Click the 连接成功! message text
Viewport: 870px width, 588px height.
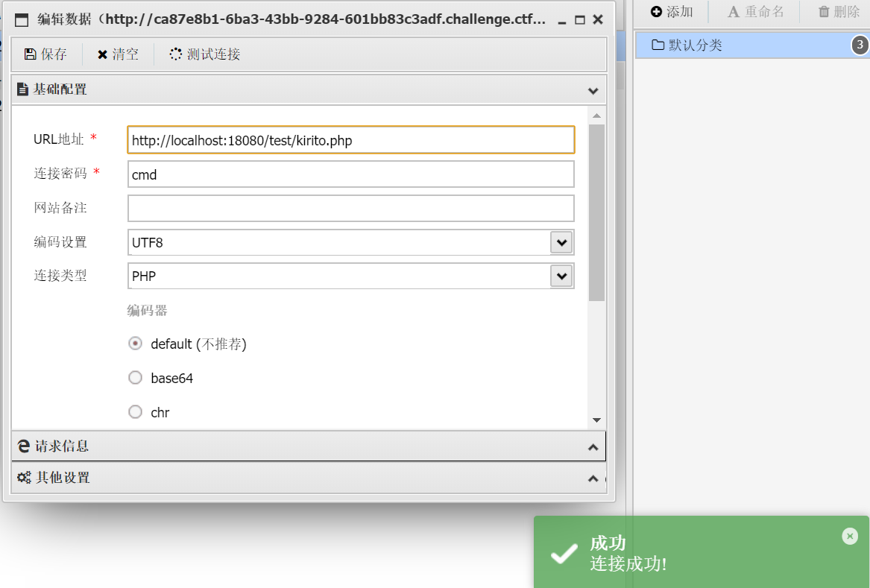pos(628,563)
